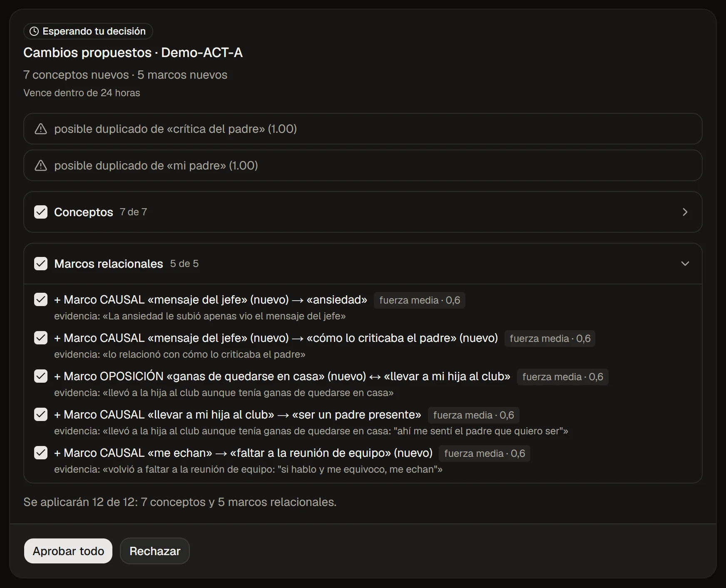Toggle the Conceptos group checkbox

[x=41, y=212]
